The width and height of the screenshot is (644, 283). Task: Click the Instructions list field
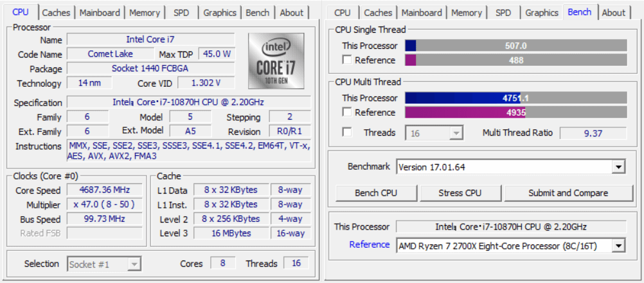(189, 151)
